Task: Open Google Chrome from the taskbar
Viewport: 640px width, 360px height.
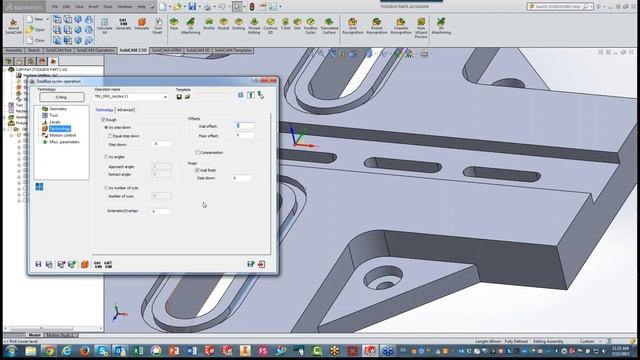Action: [49, 351]
